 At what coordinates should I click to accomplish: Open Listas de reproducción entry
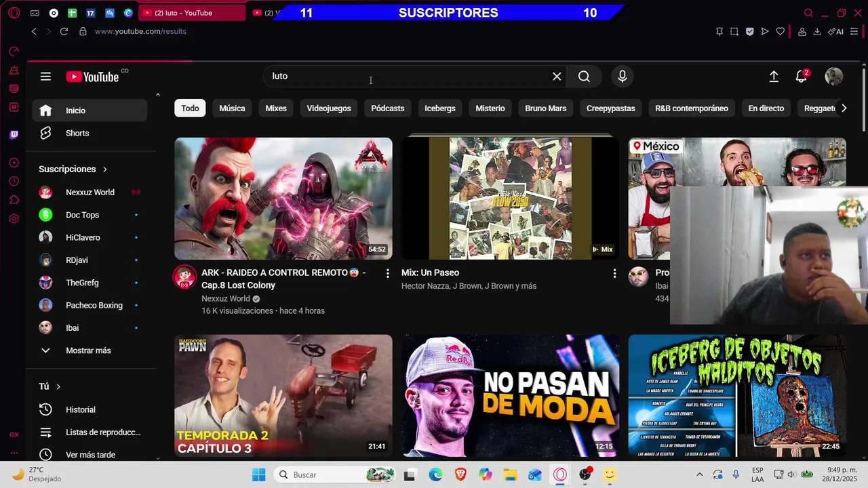(x=90, y=432)
